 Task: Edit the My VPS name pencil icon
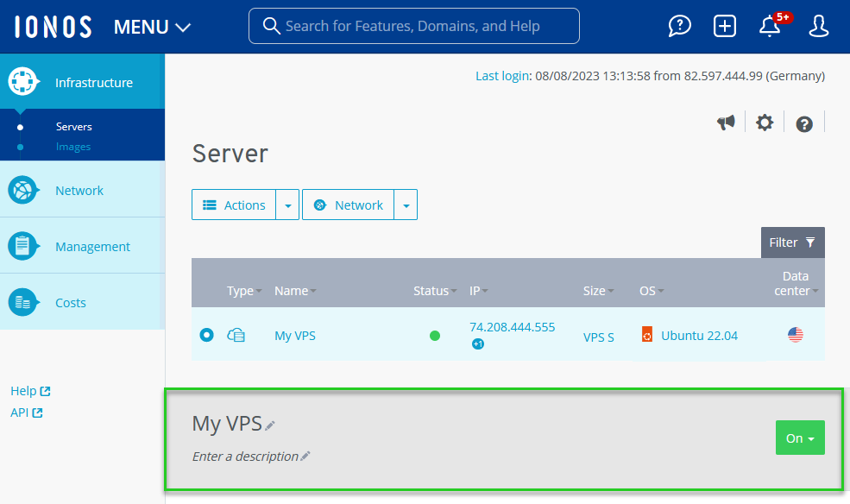pyautogui.click(x=270, y=425)
